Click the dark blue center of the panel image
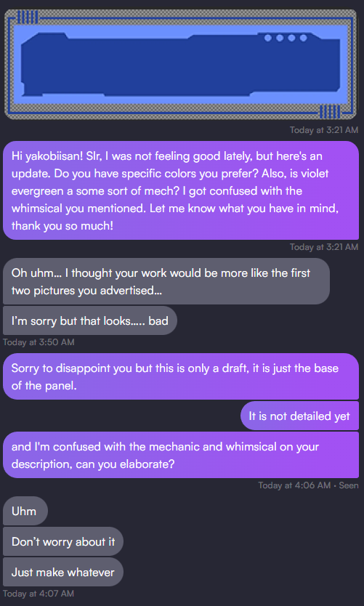The width and height of the screenshot is (364, 606). tap(180, 65)
